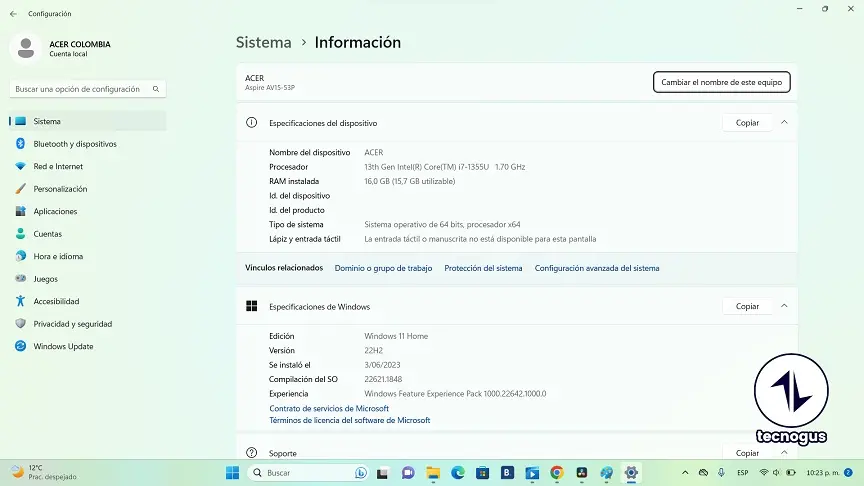
Task: Open 'Contrato de servicios de Microsoft' link
Action: (329, 408)
